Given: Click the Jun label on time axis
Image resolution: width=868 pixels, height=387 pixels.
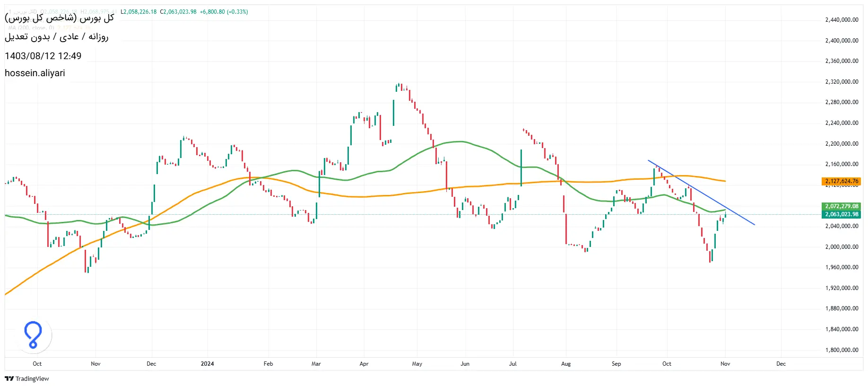Looking at the screenshot, I should 465,364.
